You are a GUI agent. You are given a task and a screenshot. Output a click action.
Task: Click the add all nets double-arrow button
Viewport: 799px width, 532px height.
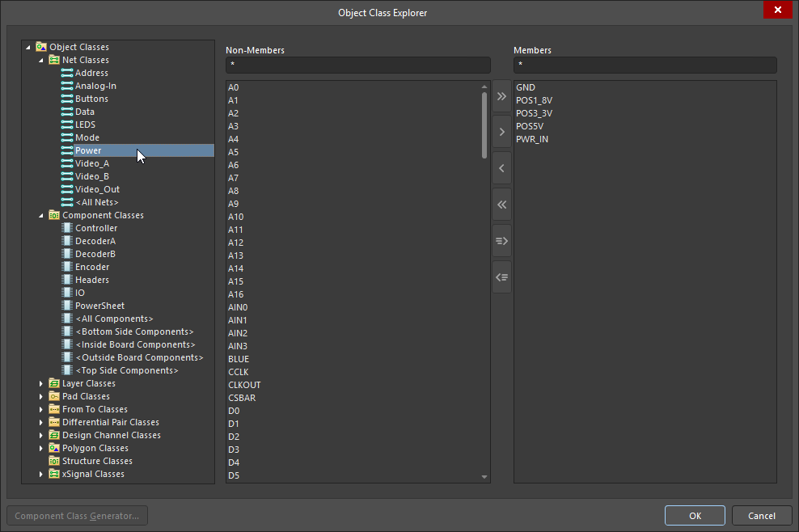click(x=501, y=96)
